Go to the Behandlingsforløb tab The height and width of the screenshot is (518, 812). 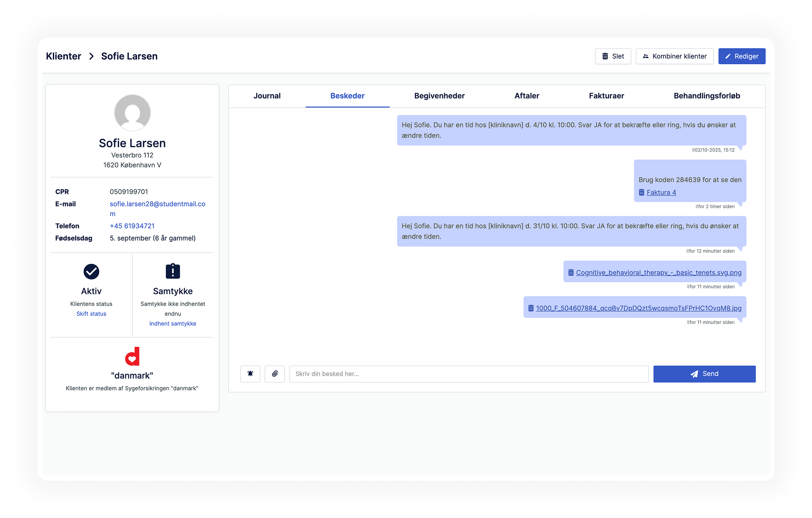tap(706, 96)
